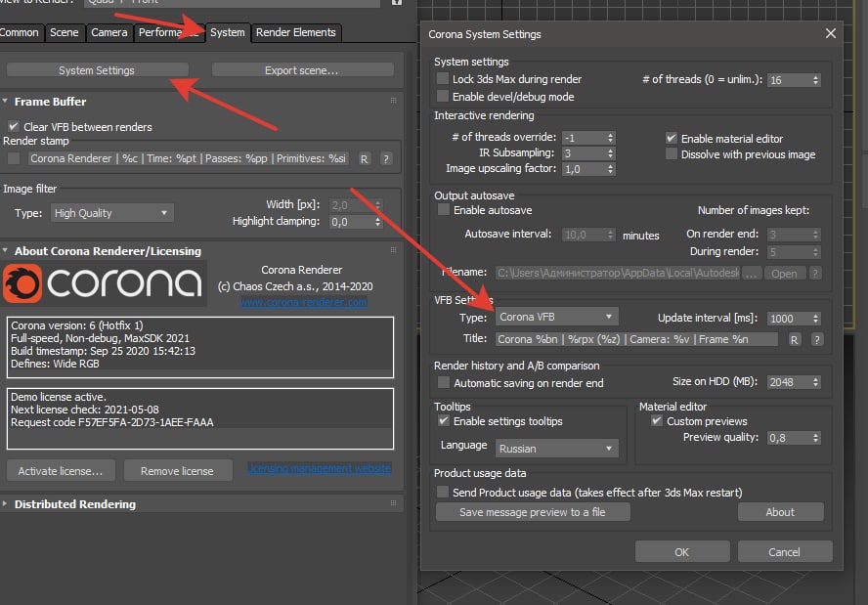Click the Size on HDD spinner arrows

point(815,382)
